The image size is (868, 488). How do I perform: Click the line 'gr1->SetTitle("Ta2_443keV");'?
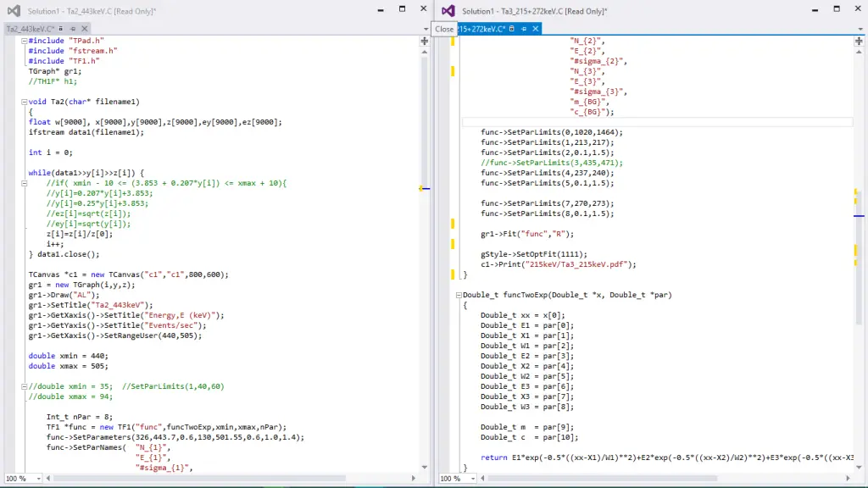click(91, 305)
